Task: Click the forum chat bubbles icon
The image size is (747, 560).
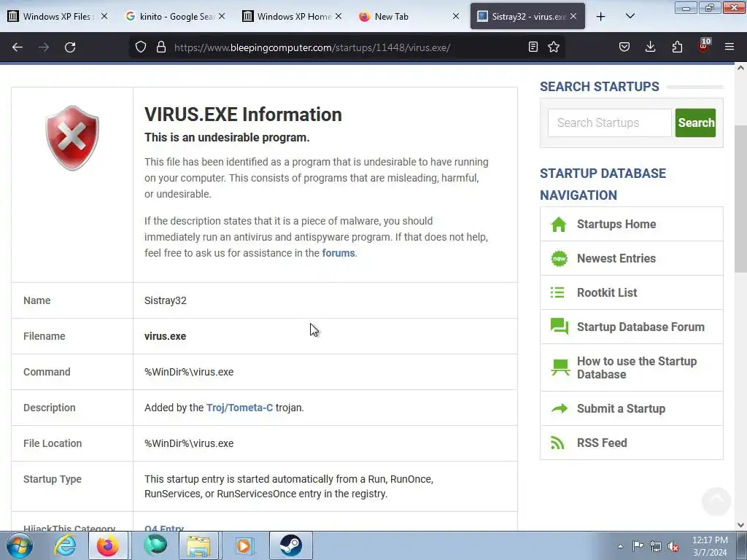Action: coord(560,327)
